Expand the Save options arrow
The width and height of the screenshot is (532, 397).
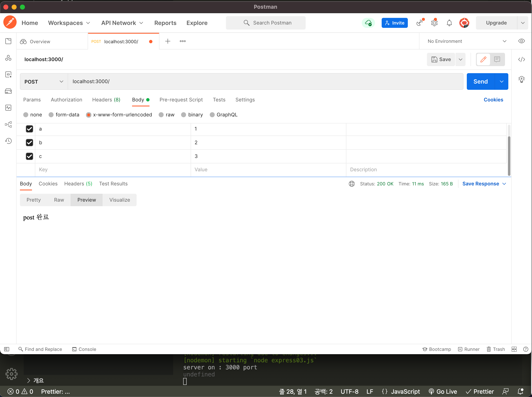tap(460, 59)
